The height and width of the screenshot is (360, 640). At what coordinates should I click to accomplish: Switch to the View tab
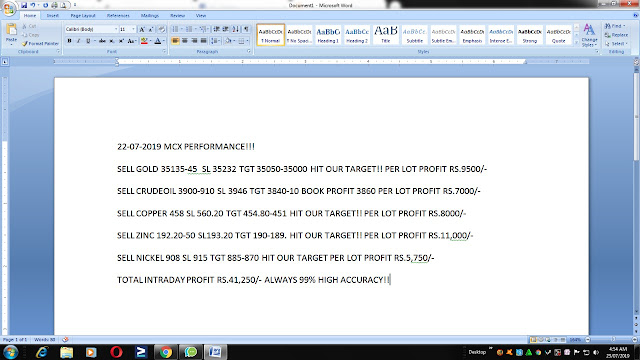(201, 16)
